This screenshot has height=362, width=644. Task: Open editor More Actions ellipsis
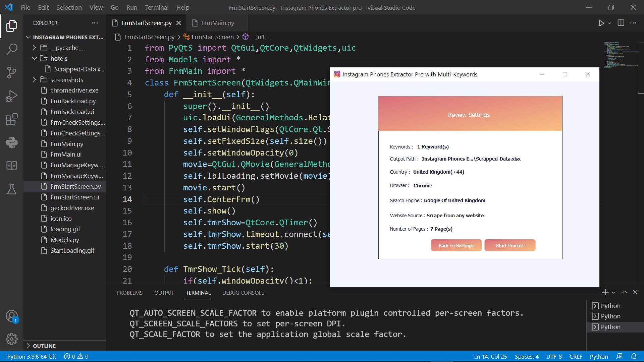click(633, 23)
